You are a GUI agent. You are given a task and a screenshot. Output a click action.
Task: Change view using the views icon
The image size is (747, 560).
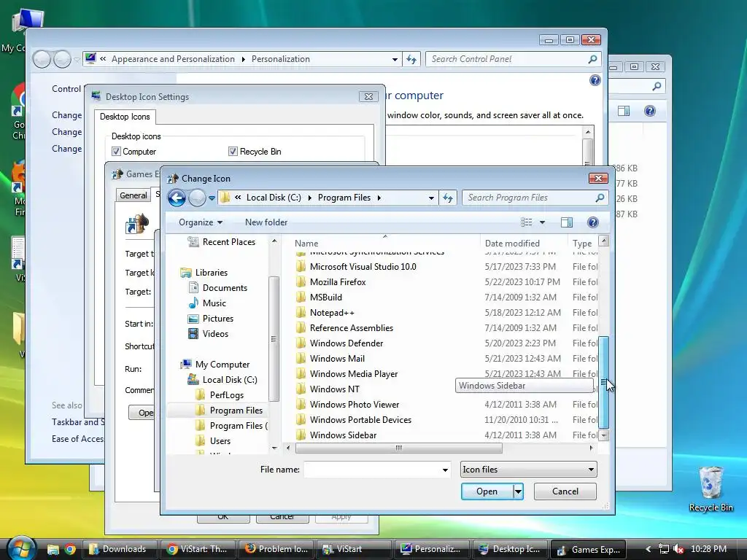pos(527,222)
